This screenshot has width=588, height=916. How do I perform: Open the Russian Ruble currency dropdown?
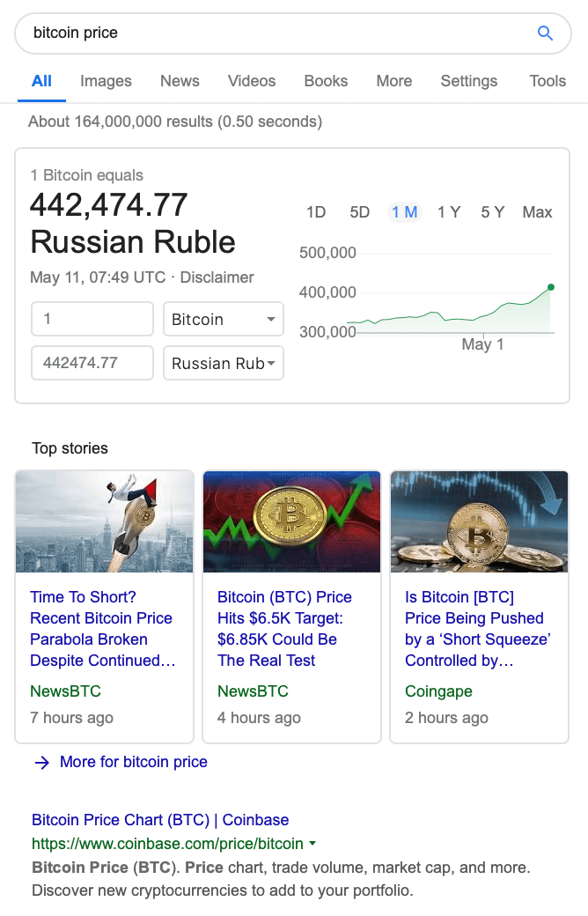[224, 363]
